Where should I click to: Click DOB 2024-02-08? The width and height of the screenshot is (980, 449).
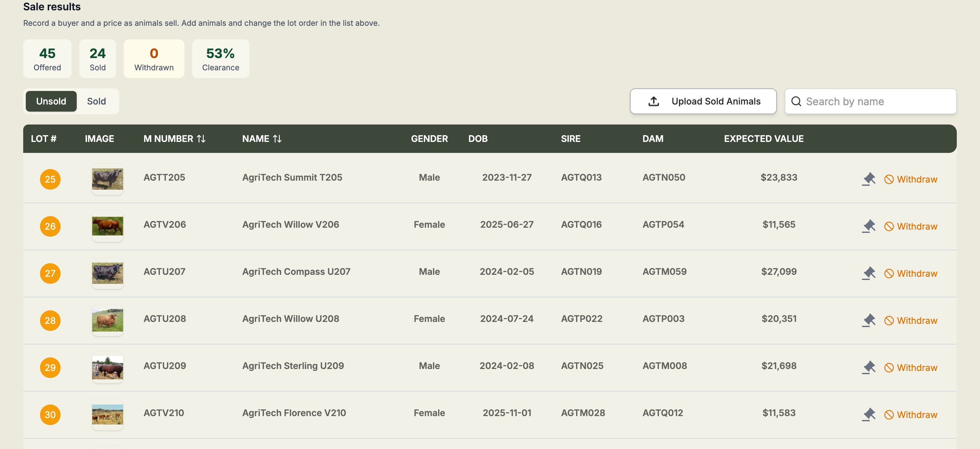[507, 366]
